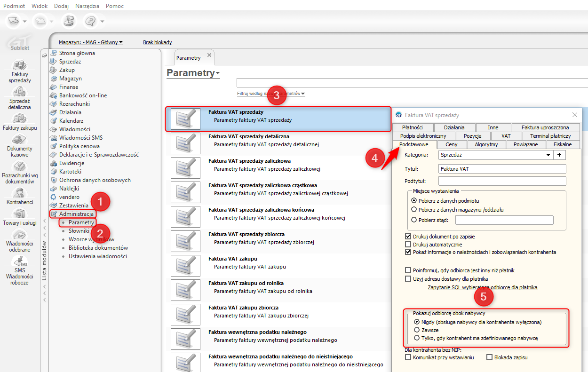Open the Widok menu
The image size is (588, 372).
(40, 6)
